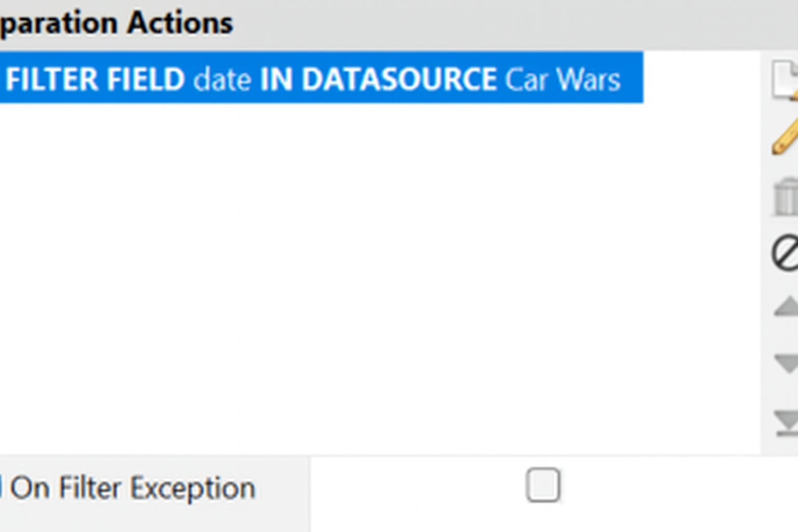Click 'IN DATASOURCE' text in highlighted row
Image resolution: width=798 pixels, height=532 pixels.
click(x=378, y=79)
